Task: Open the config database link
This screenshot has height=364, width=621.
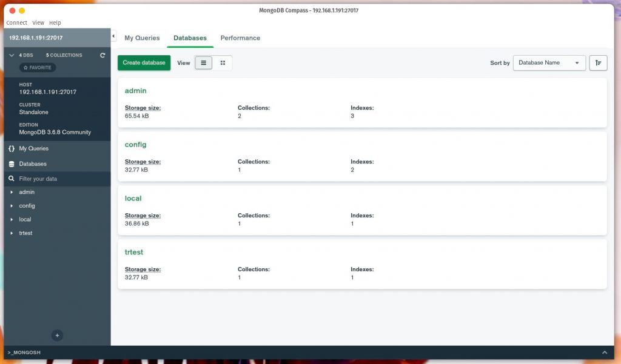Action: pos(135,144)
